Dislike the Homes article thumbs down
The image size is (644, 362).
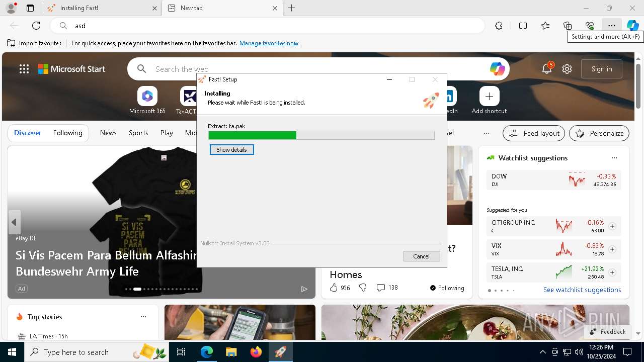pyautogui.click(x=363, y=288)
